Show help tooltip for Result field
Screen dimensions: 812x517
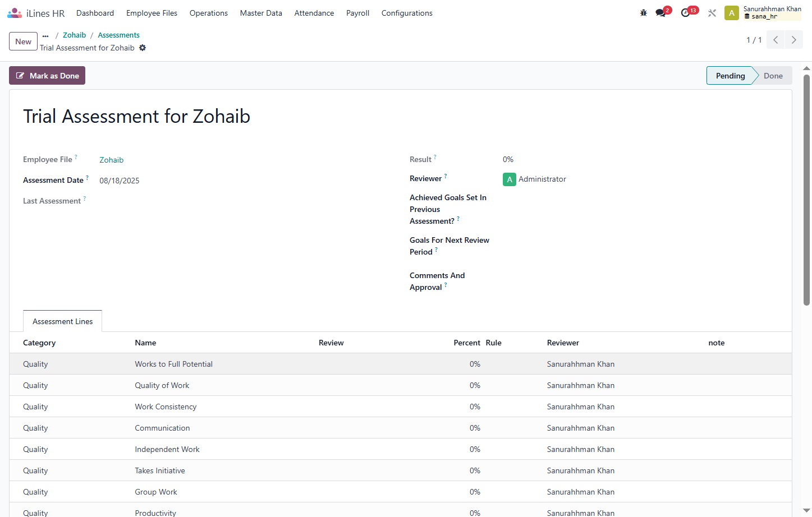pos(435,156)
